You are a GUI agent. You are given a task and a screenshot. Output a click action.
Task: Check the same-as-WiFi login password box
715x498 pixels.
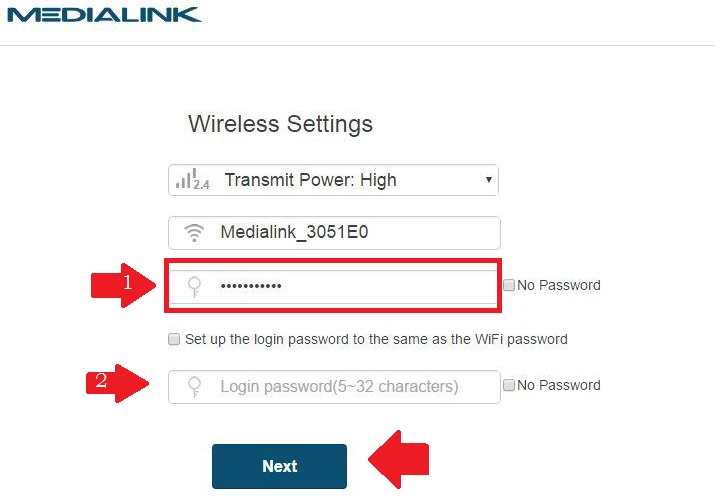pyautogui.click(x=175, y=339)
